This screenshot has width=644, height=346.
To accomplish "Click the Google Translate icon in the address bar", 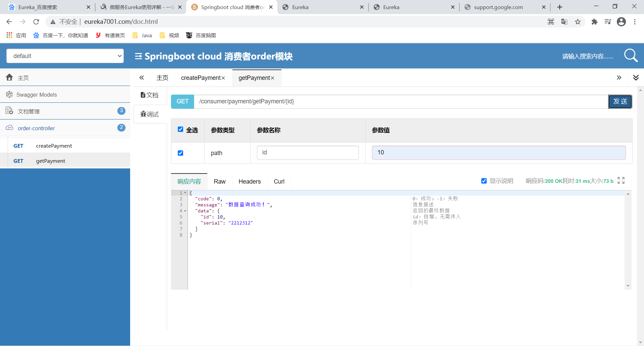I will coord(564,22).
